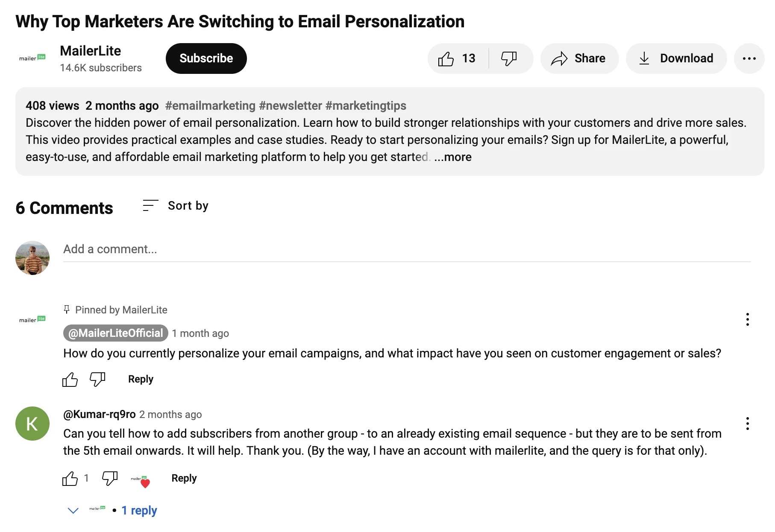Reply to the pinned MailerLite comment
Screen dimensions: 775x532
(x=141, y=379)
